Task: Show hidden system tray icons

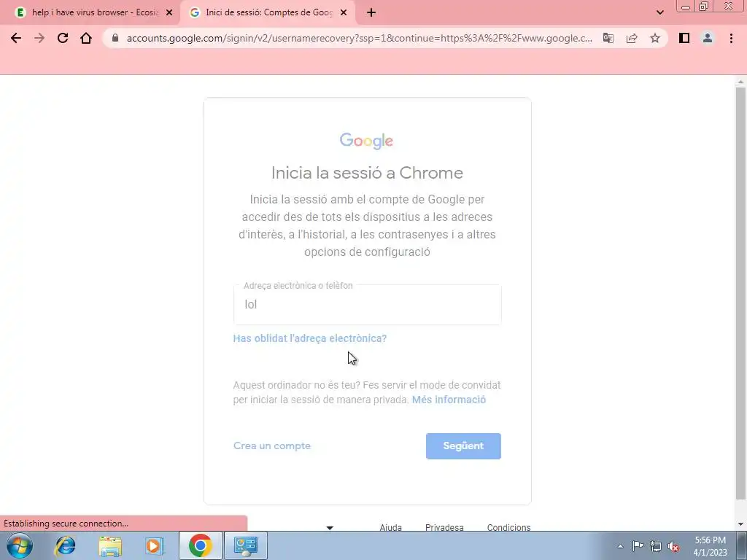Action: pos(620,546)
